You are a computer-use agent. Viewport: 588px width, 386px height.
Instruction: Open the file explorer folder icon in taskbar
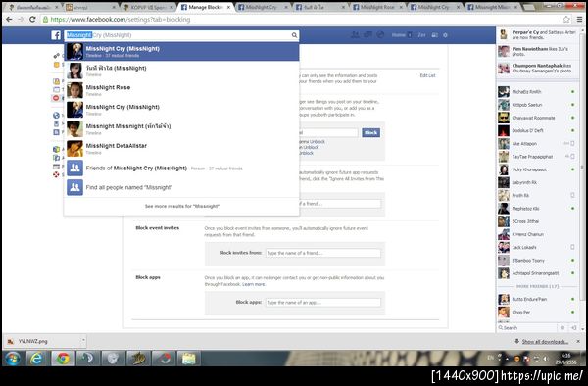click(188, 359)
